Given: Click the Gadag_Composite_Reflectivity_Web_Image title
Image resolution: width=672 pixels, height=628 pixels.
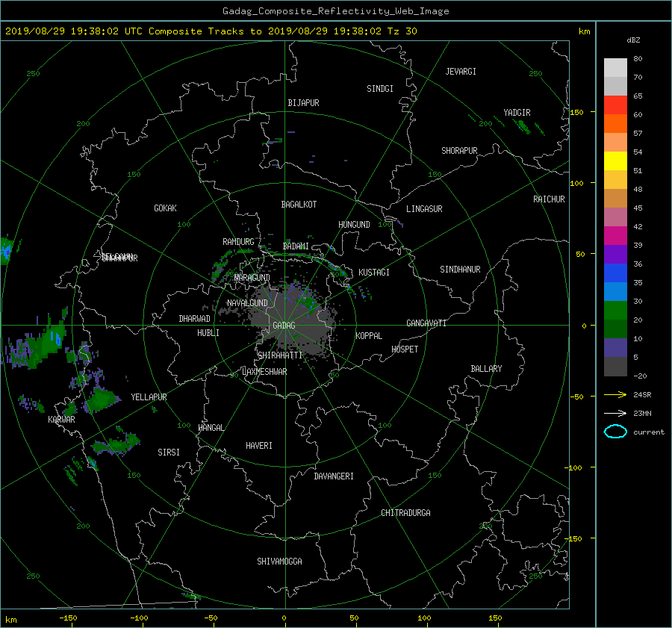Looking at the screenshot, I should point(335,11).
